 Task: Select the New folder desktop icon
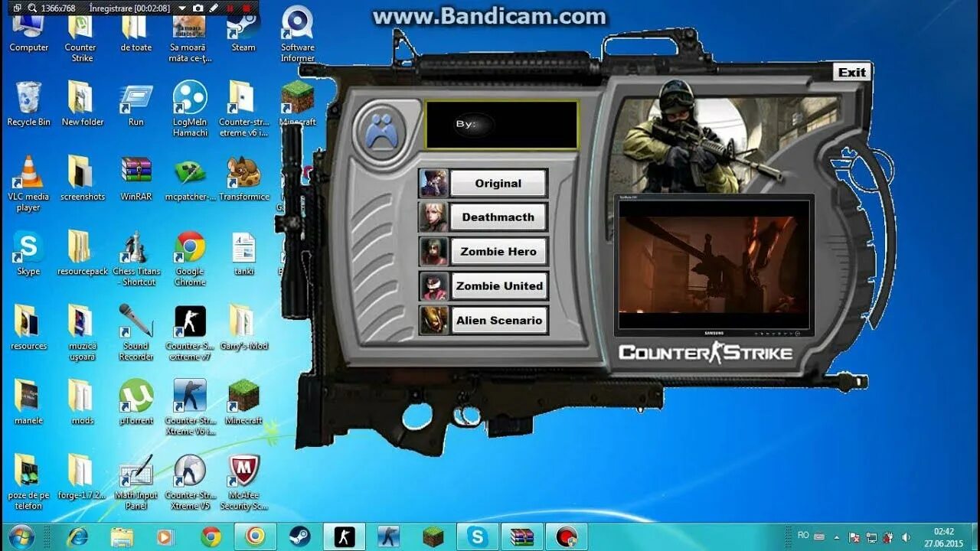coord(82,104)
